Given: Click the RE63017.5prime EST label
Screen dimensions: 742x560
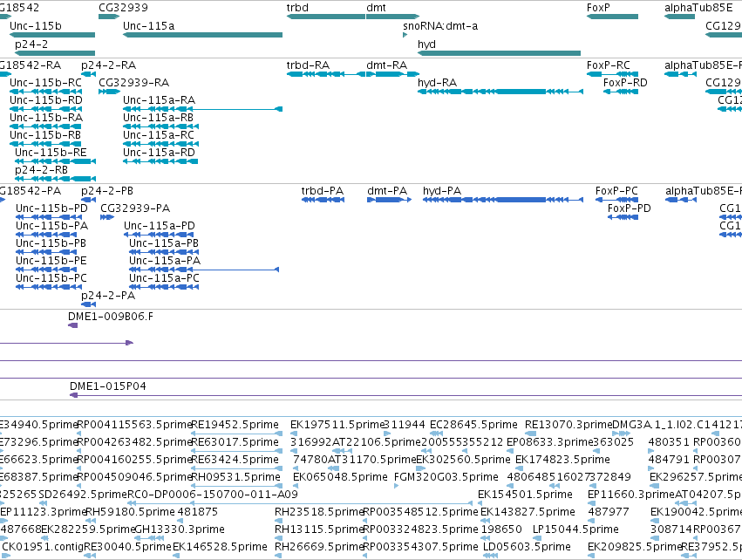Looking at the screenshot, I should (x=235, y=442).
